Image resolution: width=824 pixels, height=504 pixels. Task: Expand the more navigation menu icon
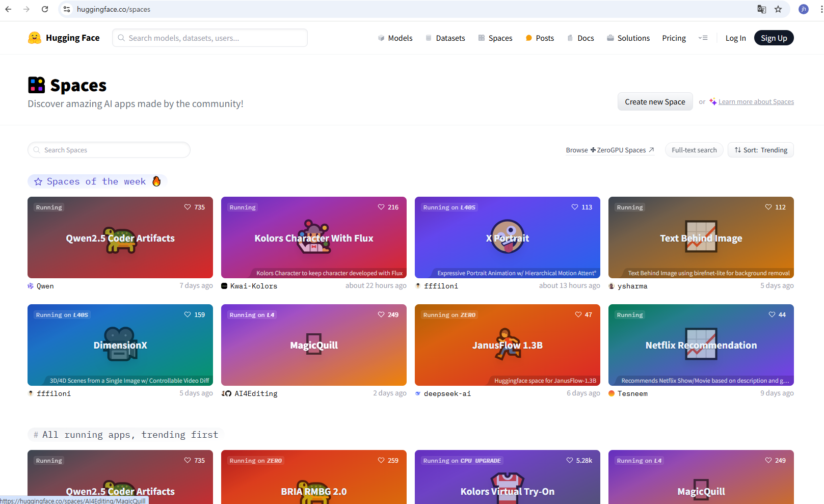[703, 38]
